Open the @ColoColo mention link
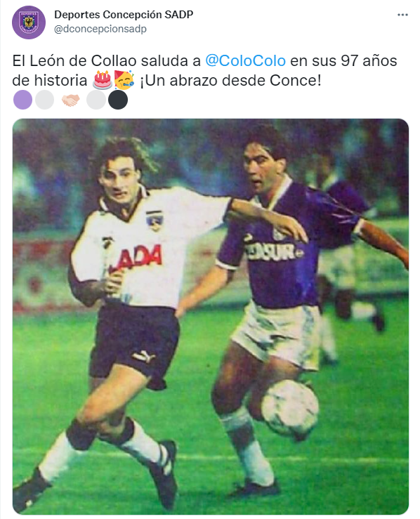Viewport: 420px width, 519px height. click(245, 60)
